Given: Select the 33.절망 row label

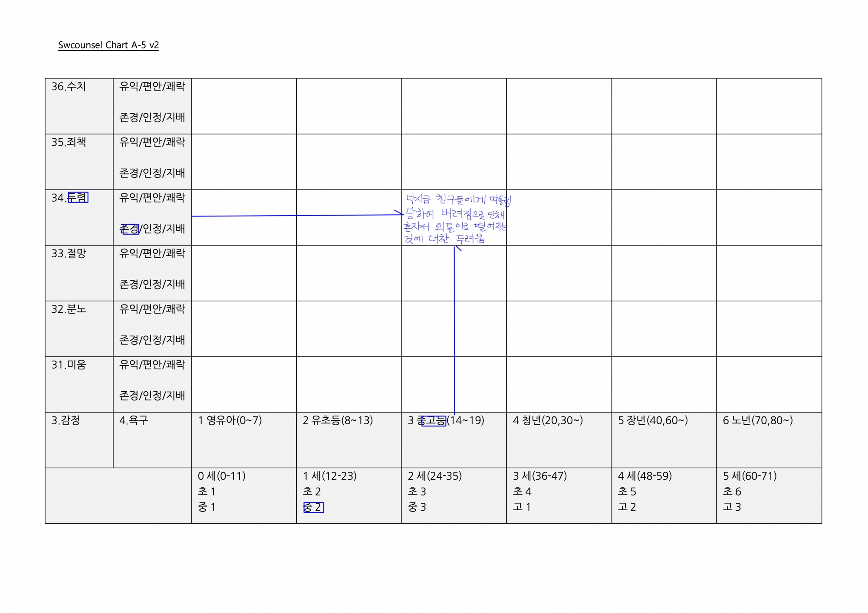Looking at the screenshot, I should (69, 253).
